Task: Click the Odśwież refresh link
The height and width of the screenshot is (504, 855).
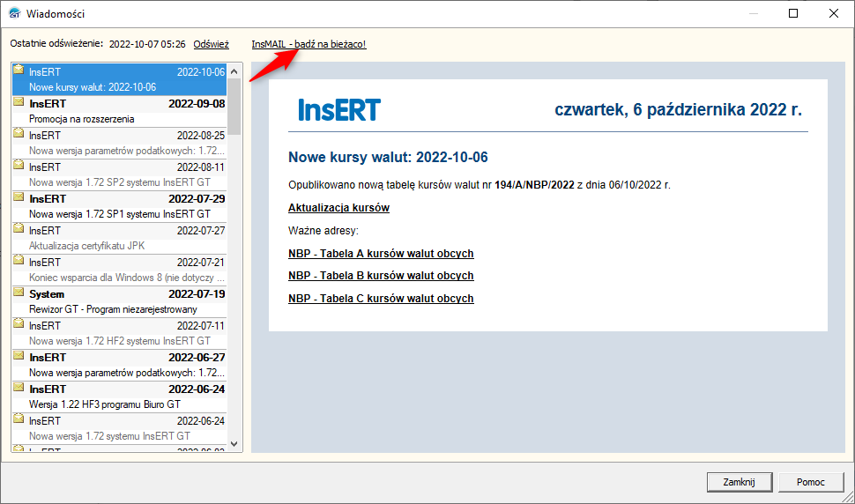Action: tap(211, 44)
